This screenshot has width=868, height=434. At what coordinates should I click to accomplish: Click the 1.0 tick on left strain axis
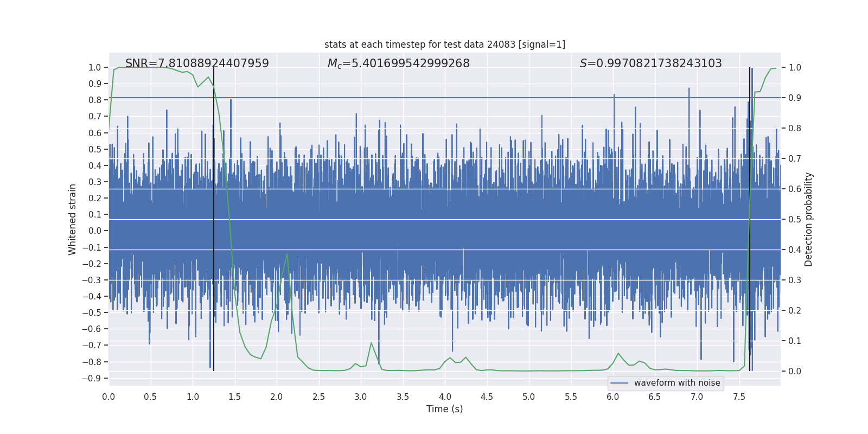pyautogui.click(x=94, y=67)
